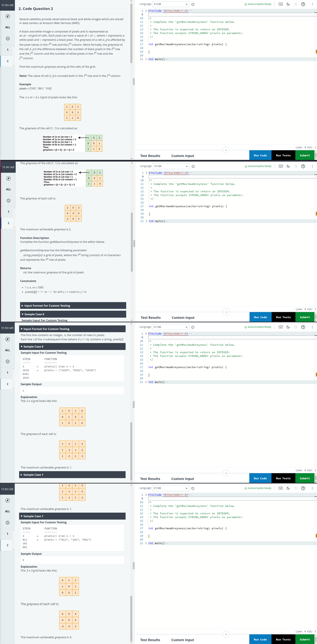The width and height of the screenshot is (317, 644).
Task: Select ALL in '2. Code Question 2' view sidebar
Action: point(8,27)
